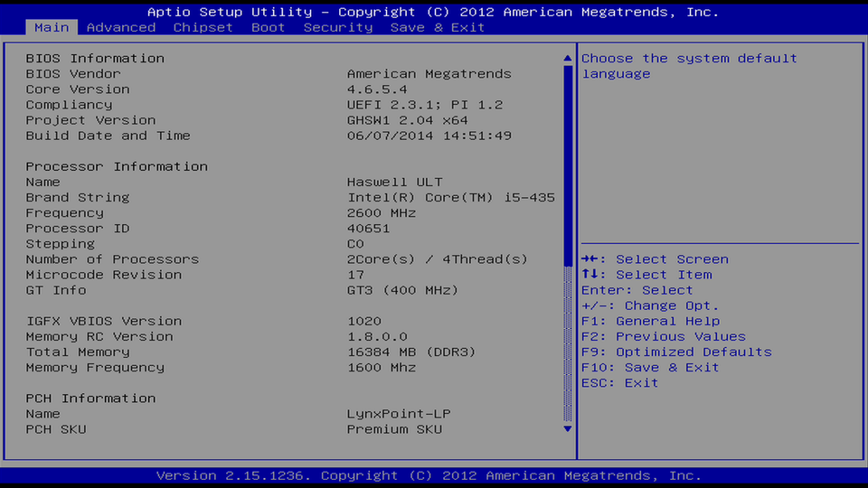868x488 pixels.
Task: Click the 'Intel(R) Core(TM) i5-435' value
Action: point(450,198)
